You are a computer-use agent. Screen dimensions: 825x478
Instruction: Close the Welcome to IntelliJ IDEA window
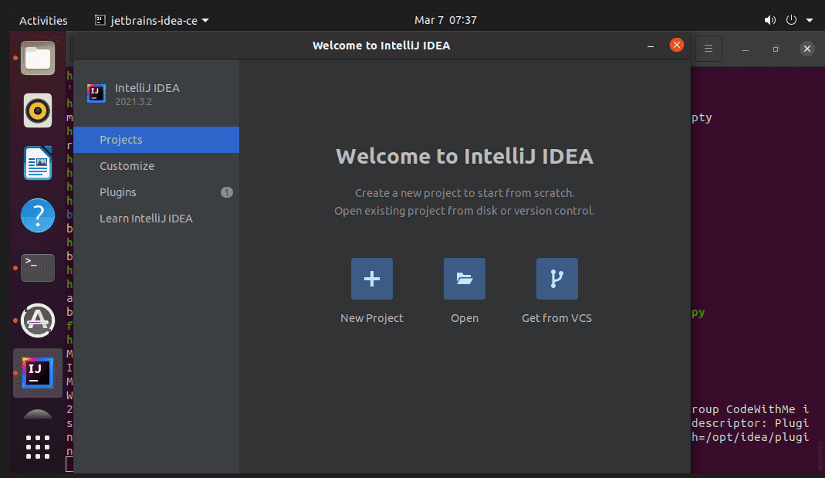tap(677, 45)
